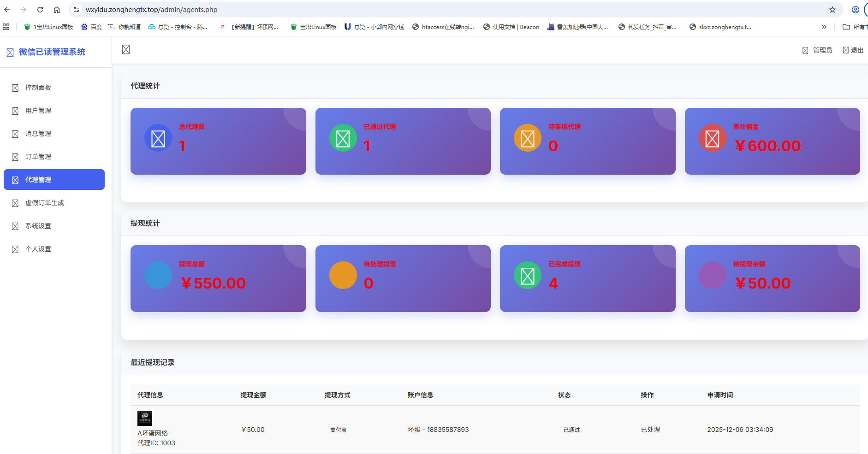The height and width of the screenshot is (454, 868).
Task: Open 虚假订单生成 page
Action: tap(44, 203)
